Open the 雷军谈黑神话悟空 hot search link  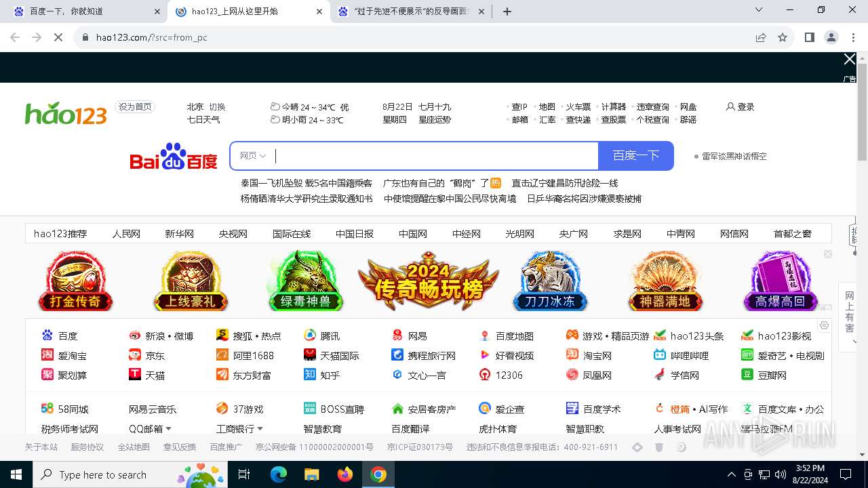[x=734, y=157]
